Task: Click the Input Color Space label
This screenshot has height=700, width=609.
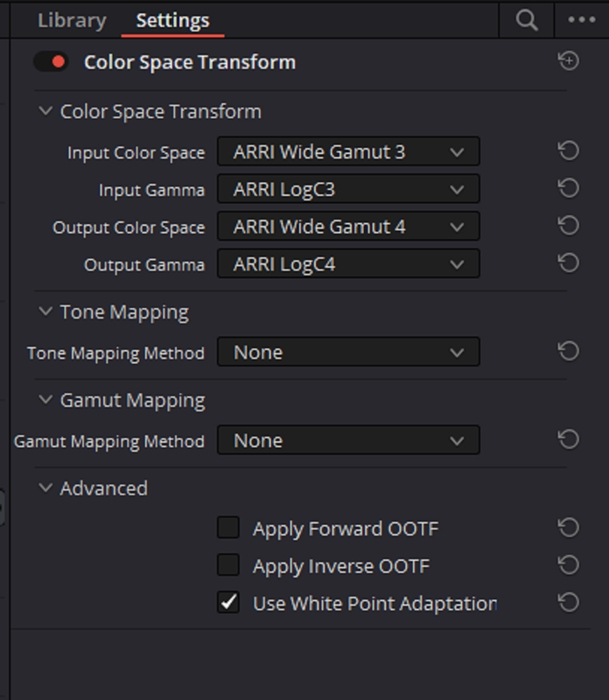Action: point(136,152)
